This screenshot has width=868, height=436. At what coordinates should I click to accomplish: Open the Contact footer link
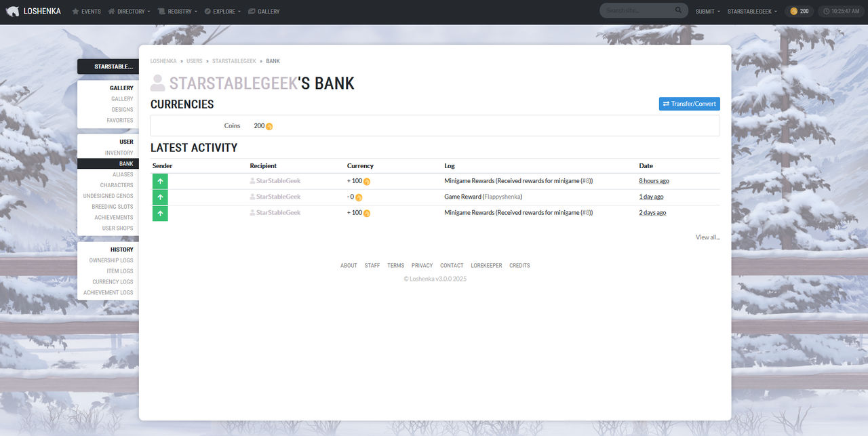pyautogui.click(x=452, y=266)
